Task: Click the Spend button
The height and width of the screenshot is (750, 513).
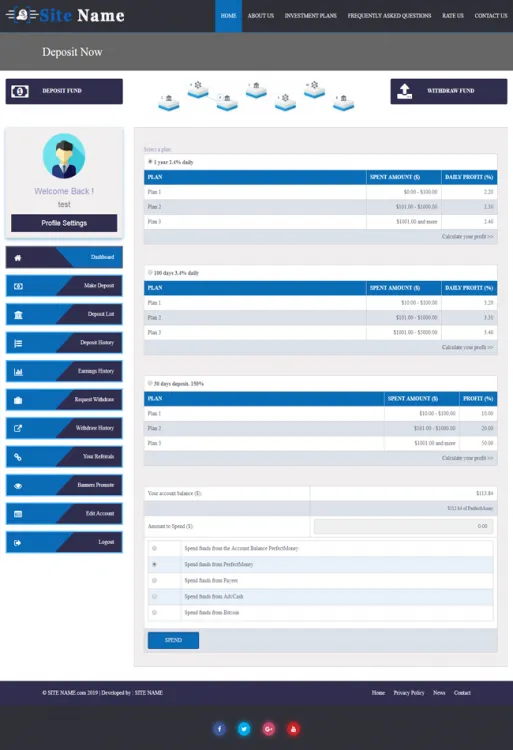Action: pos(173,640)
